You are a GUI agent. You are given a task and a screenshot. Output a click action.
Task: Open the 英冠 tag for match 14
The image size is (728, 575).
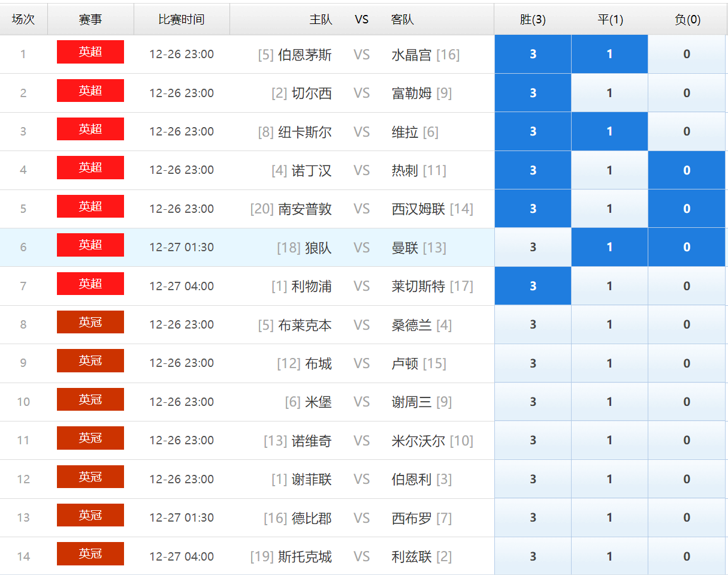(90, 554)
